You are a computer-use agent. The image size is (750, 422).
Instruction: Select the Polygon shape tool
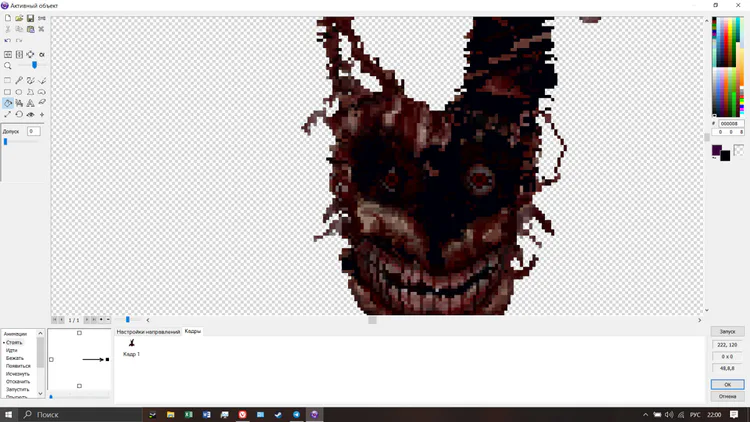click(x=30, y=92)
